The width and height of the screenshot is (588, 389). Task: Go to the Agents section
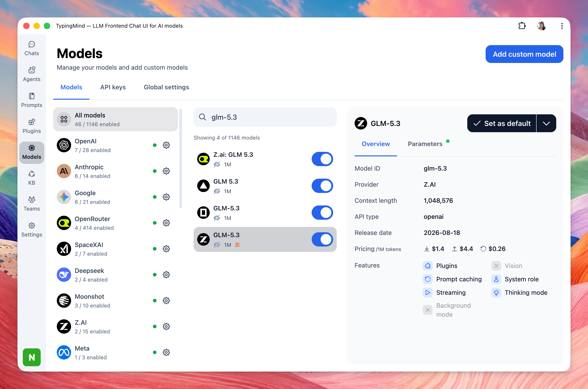point(32,74)
